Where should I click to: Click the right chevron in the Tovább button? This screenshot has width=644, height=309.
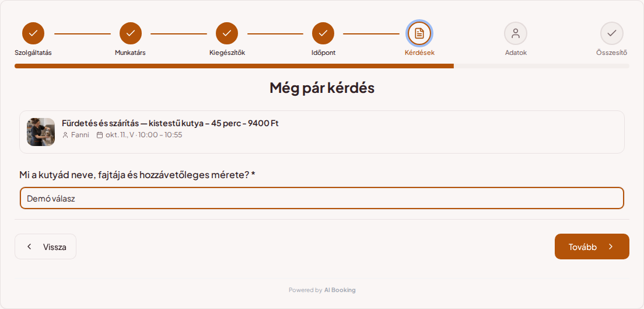pos(611,246)
